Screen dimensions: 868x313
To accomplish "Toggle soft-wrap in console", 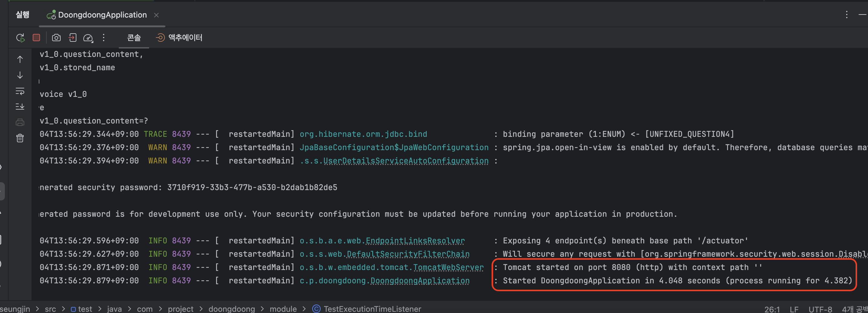I will click(20, 91).
